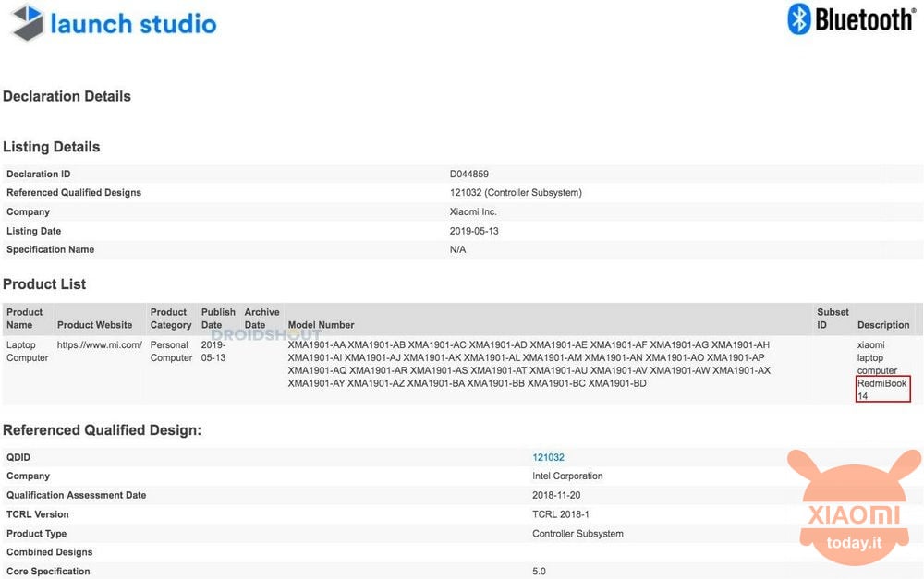The image size is (924, 579).
Task: Select the 'TCRL 2018-1' value
Action: click(x=561, y=514)
